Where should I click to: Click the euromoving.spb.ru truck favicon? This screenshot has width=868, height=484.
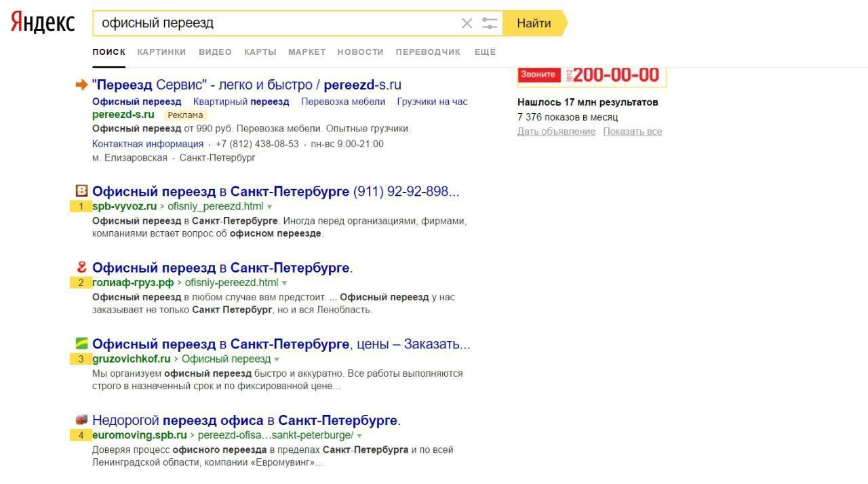pos(81,420)
